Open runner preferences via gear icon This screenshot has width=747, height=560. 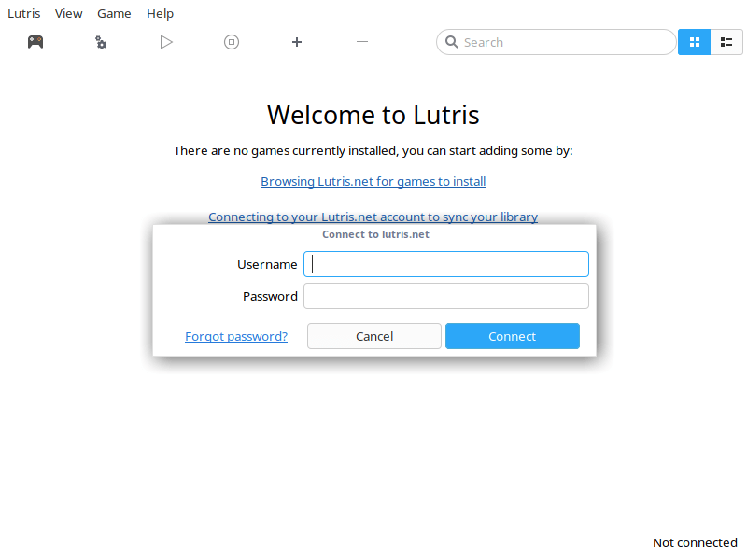(x=100, y=41)
